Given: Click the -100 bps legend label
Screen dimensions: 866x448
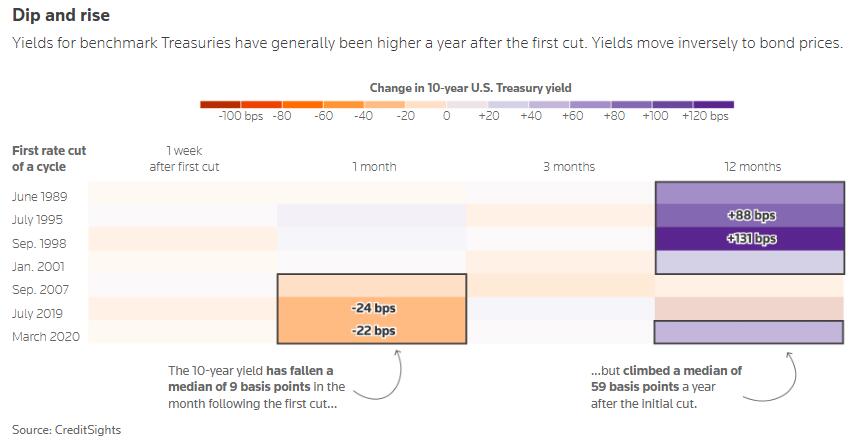Looking at the screenshot, I should click(x=241, y=117).
